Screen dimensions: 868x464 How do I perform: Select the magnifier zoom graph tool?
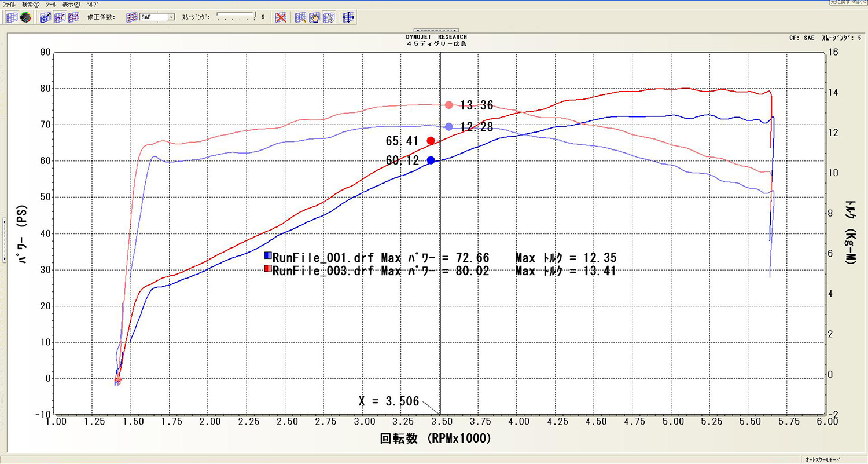tap(300, 17)
